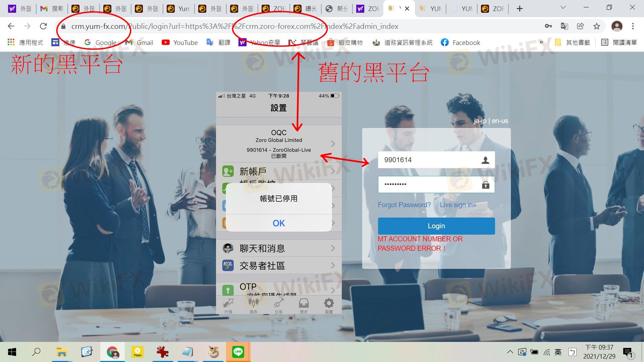Image resolution: width=644 pixels, height=362 pixels.
Task: Show hidden system tray icons
Action: click(x=510, y=352)
